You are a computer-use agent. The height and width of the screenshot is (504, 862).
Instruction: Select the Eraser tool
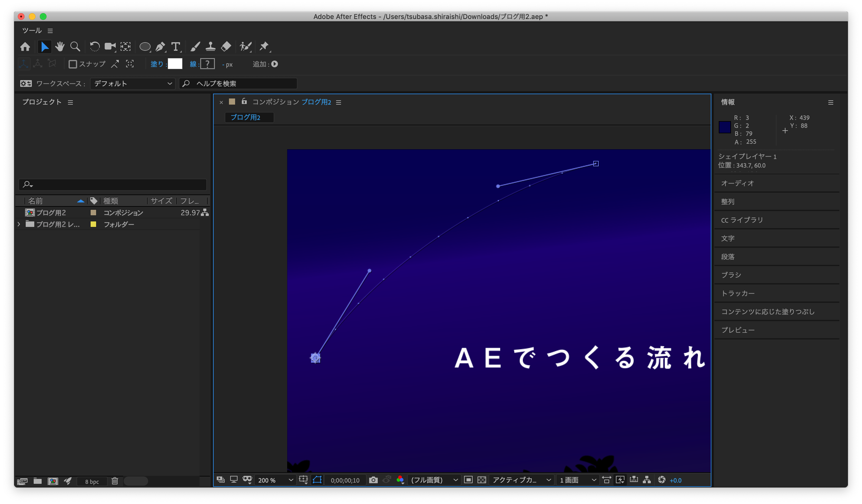[x=226, y=46]
